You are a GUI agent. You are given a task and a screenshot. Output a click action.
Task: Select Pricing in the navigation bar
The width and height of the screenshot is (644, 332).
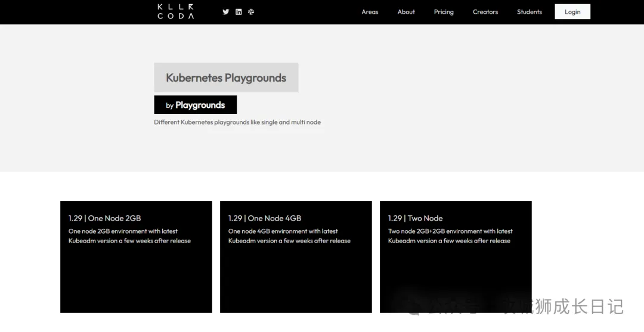pyautogui.click(x=444, y=12)
